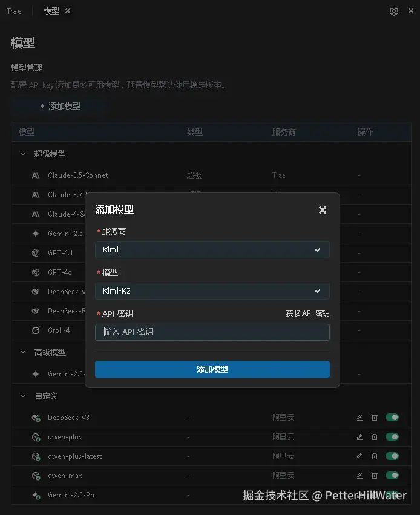420x515 pixels.
Task: Click the DeepSeek whale icon beside DeepSeek-R
Action: click(36, 311)
